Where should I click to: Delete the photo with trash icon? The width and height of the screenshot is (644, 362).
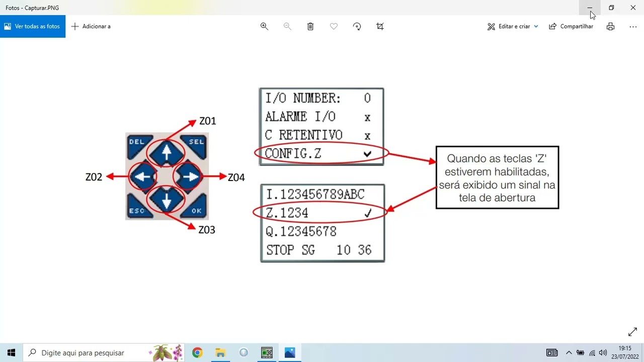pos(310,26)
